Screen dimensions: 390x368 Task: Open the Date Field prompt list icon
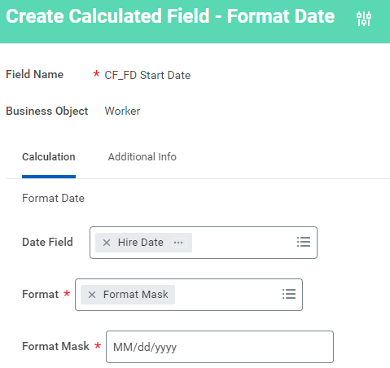303,242
